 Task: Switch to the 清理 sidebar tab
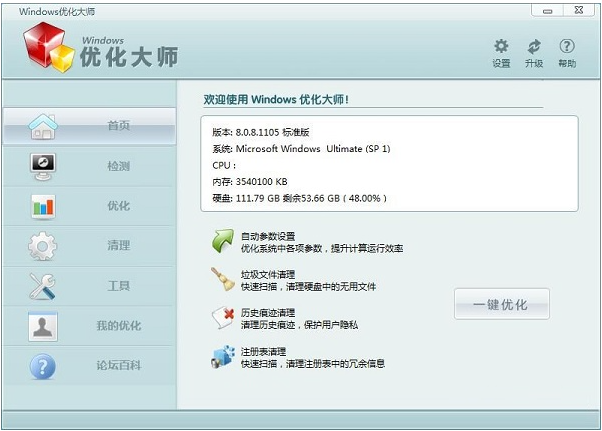pos(118,246)
